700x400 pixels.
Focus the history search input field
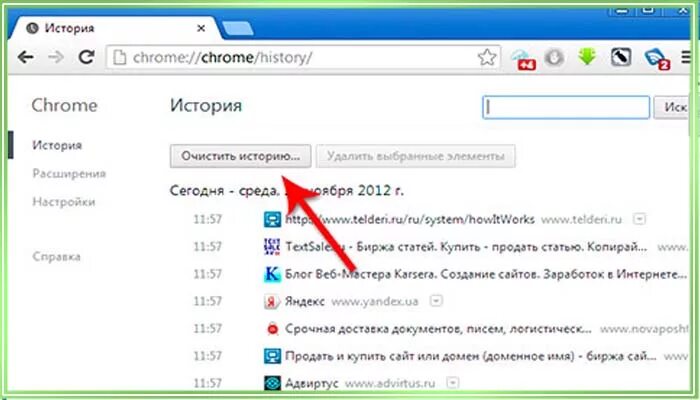(566, 108)
